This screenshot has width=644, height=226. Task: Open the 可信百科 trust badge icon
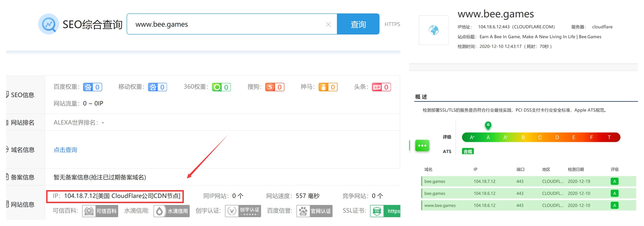click(100, 211)
